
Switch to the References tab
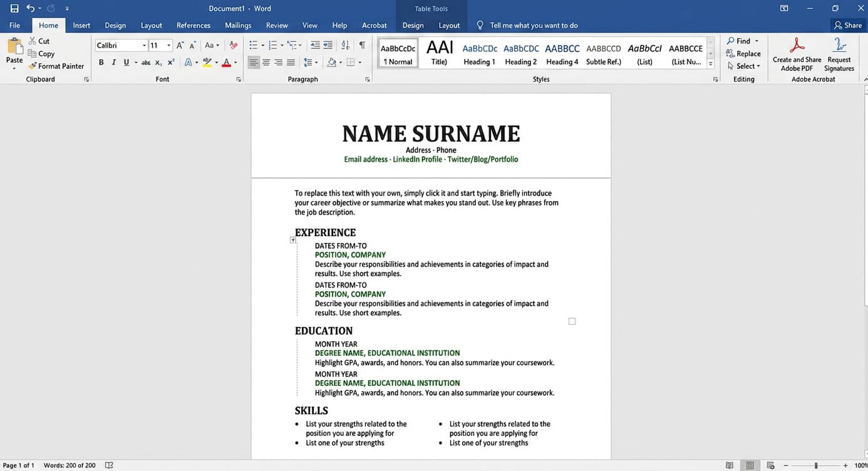[x=194, y=25]
